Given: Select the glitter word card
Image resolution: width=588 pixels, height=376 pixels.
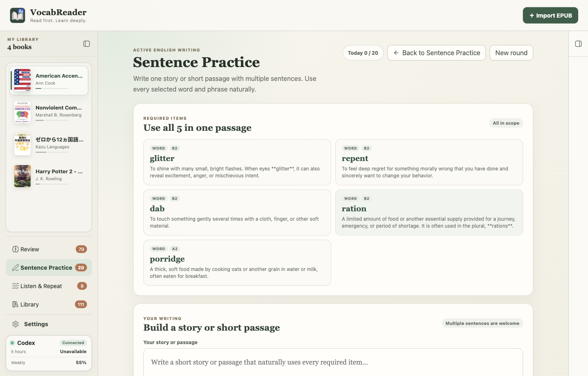Looking at the screenshot, I should coord(237,162).
